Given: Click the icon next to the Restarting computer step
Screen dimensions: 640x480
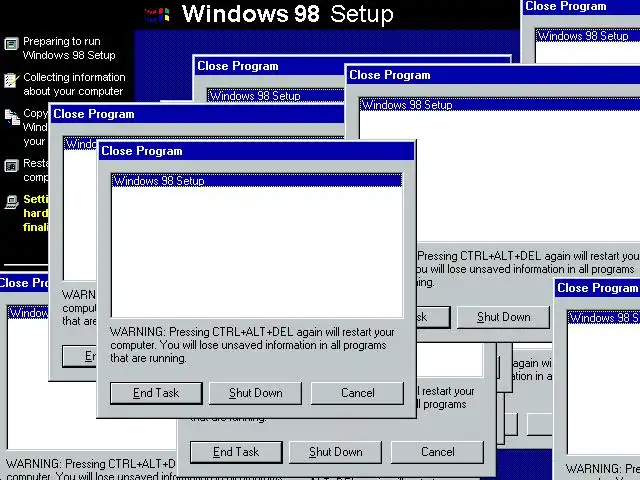Looking at the screenshot, I should (x=11, y=166).
